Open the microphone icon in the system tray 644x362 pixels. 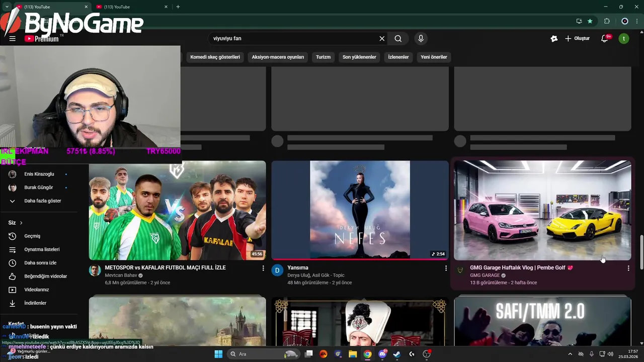pos(592,354)
